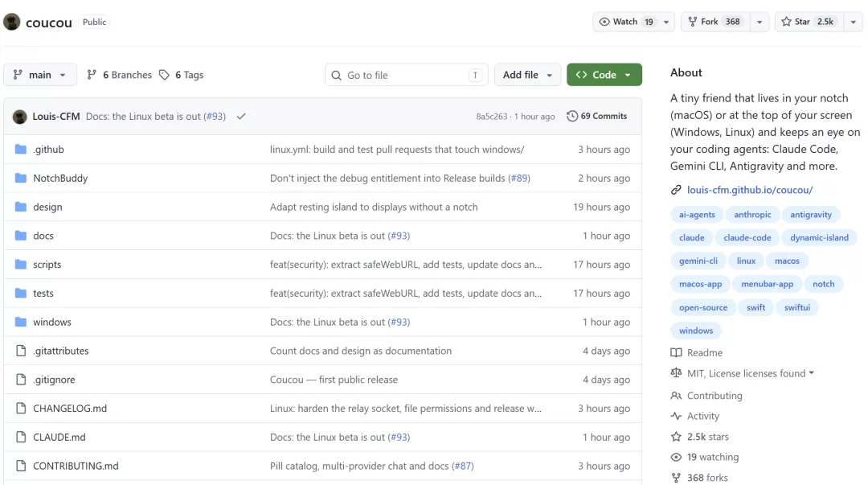Screen dimensions: 868x485
Task: Open pull request #89 link
Action: 519,178
